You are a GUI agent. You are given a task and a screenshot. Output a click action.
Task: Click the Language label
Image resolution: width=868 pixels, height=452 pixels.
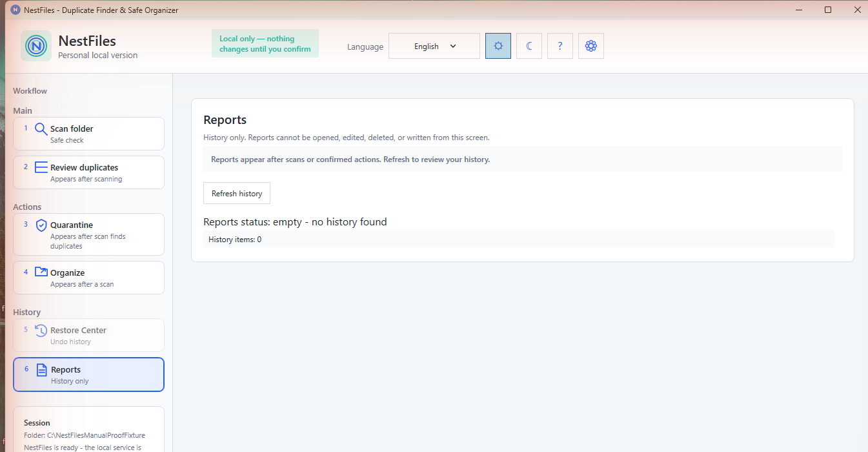365,46
